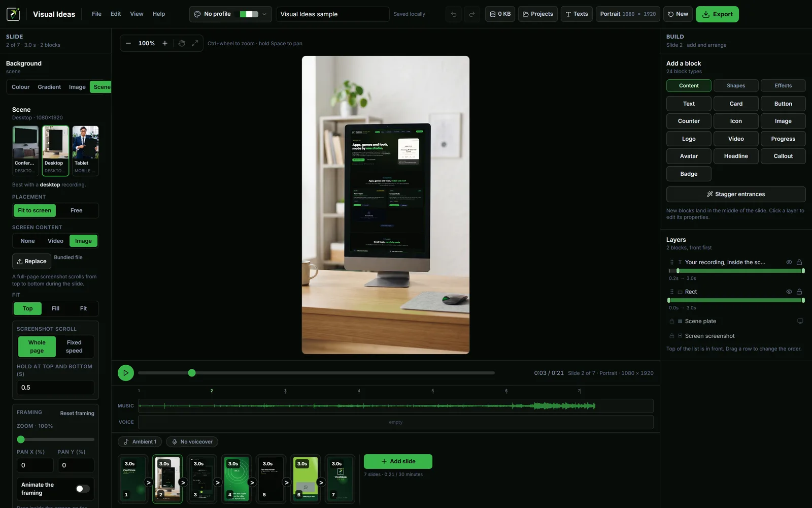
Task: Toggle Animate the framing switch
Action: tap(83, 489)
